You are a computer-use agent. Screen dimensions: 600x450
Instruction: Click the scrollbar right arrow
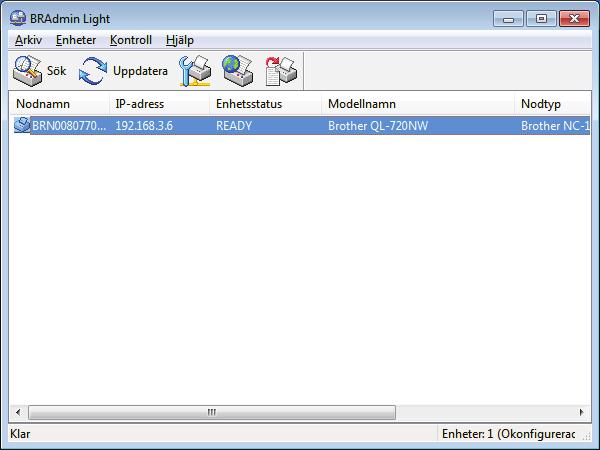(582, 412)
